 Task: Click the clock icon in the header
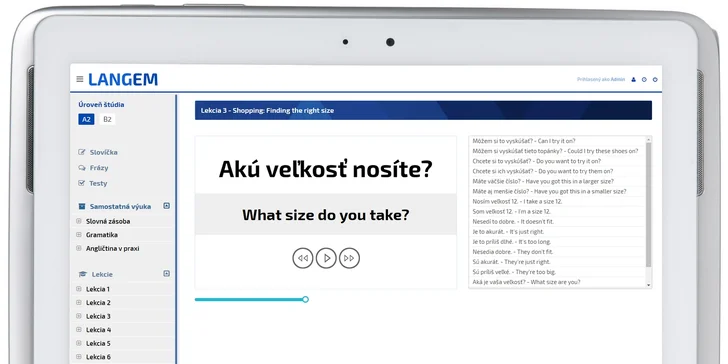coord(644,79)
